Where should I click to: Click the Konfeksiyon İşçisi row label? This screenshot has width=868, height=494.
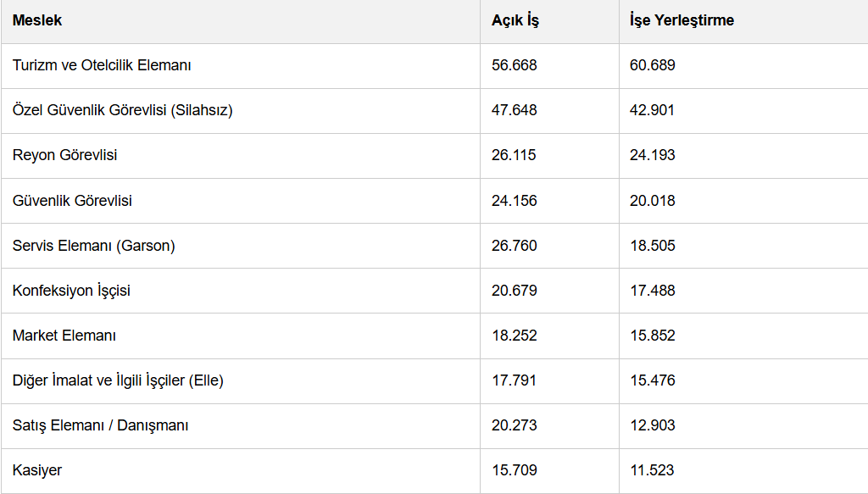[71, 291]
